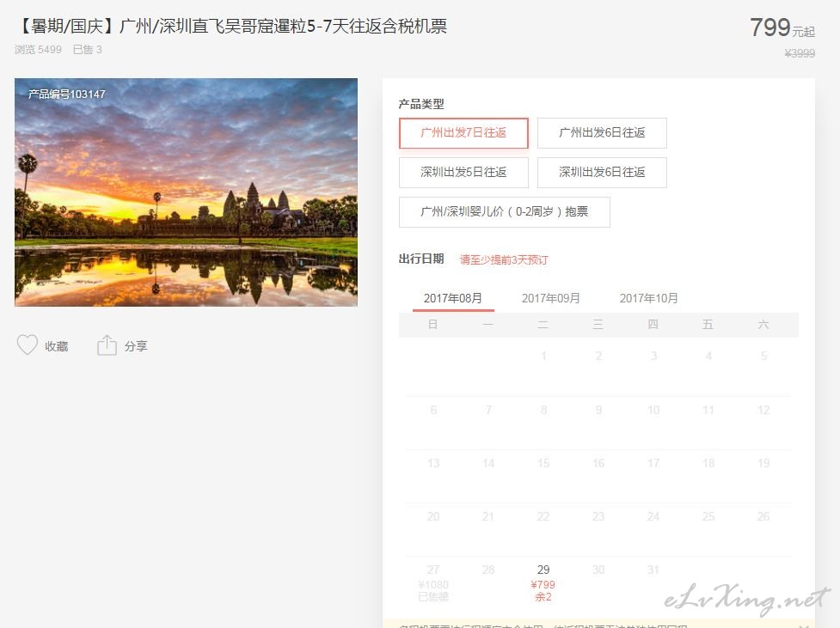
Task: Click the product title heading
Action: pyautogui.click(x=231, y=26)
